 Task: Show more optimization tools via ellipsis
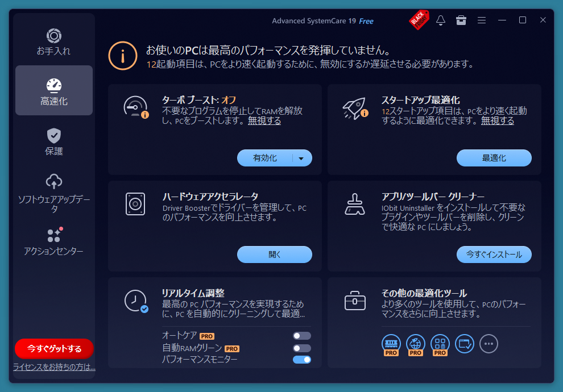point(489,344)
